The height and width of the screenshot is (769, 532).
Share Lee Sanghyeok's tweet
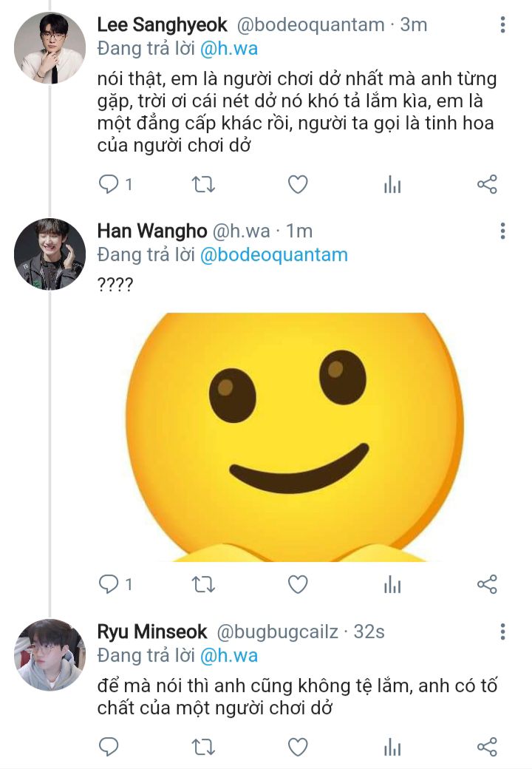pyautogui.click(x=487, y=184)
